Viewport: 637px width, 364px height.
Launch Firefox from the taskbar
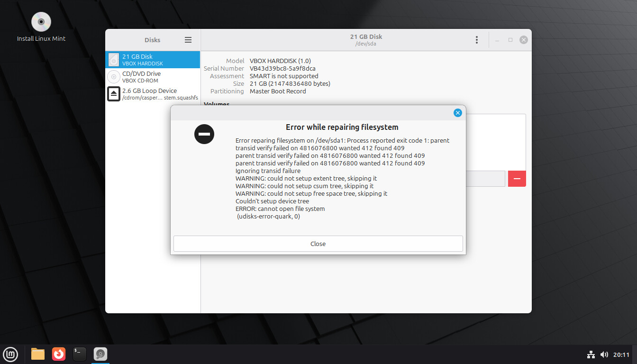59,354
